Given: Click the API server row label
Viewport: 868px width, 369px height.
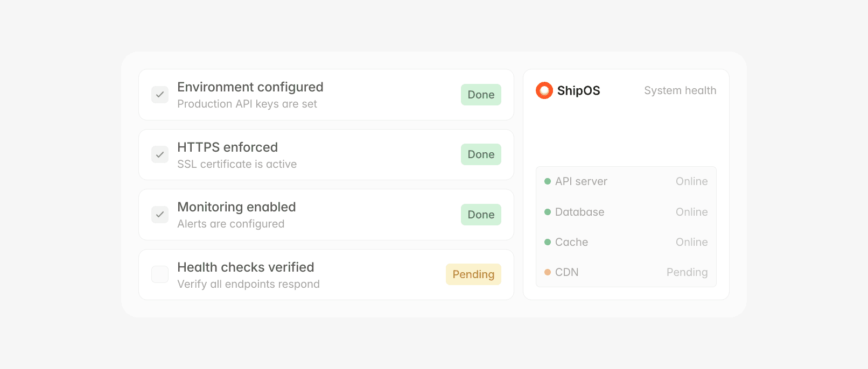Looking at the screenshot, I should (581, 181).
